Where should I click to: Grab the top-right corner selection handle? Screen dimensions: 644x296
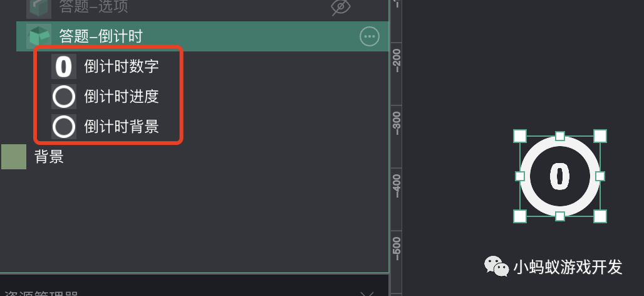tap(600, 136)
